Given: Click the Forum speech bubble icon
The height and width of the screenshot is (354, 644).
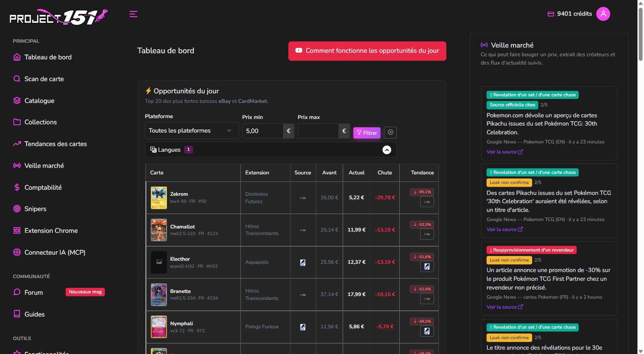Looking at the screenshot, I should point(17,293).
